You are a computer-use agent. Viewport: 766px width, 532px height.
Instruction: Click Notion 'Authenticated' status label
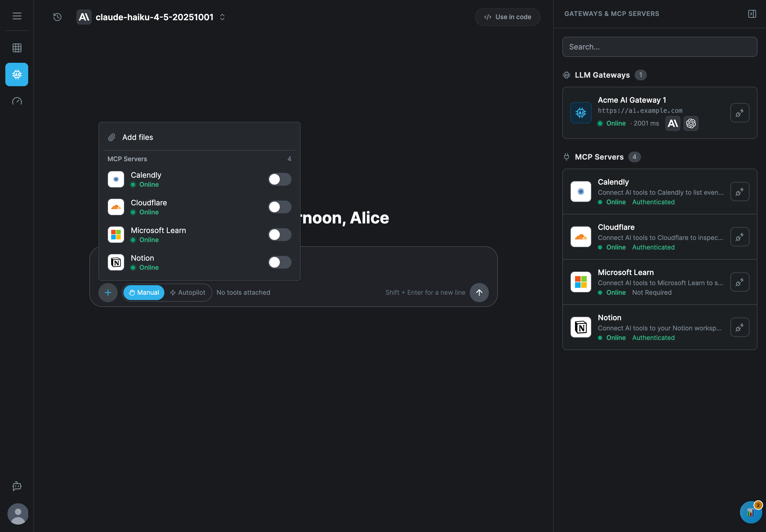tap(653, 338)
